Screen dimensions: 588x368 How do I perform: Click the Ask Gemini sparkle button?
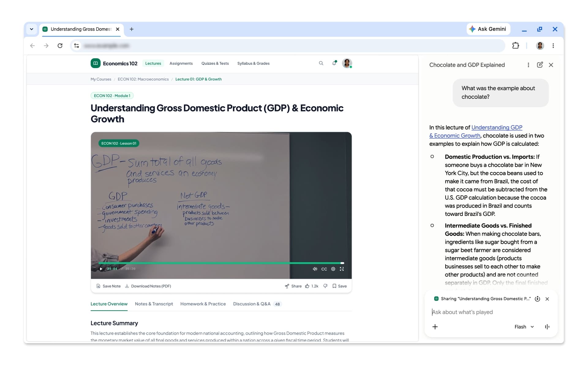point(488,29)
